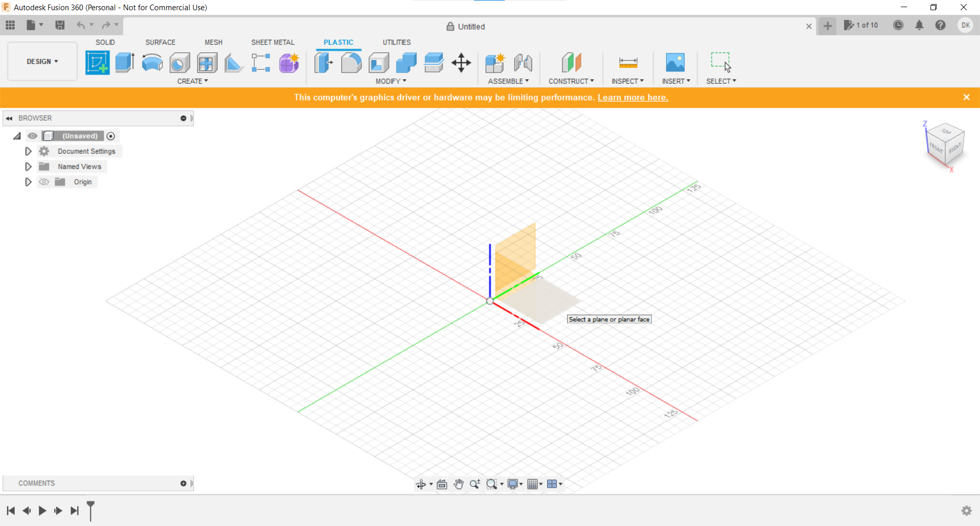Toggle the Comments panel plus dot

click(183, 484)
